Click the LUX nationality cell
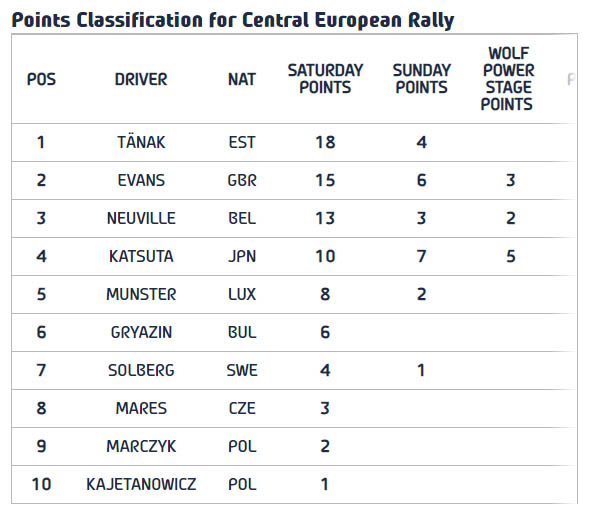595x517 pixels. (242, 294)
